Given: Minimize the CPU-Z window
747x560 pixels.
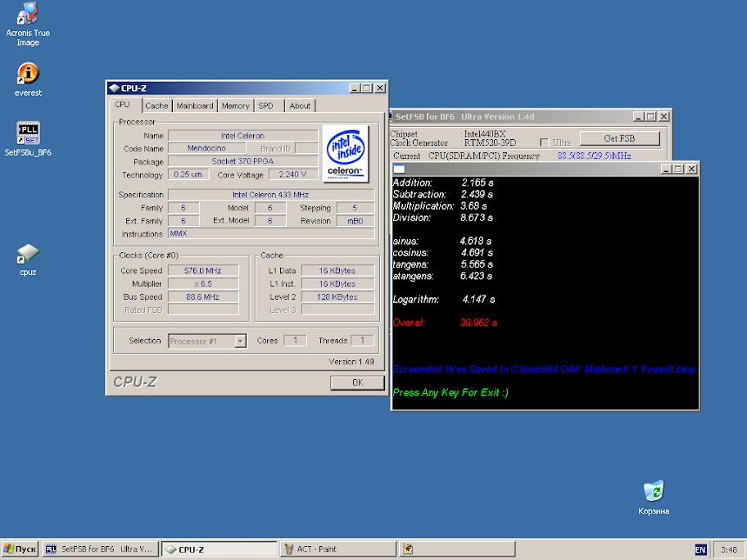Looking at the screenshot, I should tap(355, 88).
